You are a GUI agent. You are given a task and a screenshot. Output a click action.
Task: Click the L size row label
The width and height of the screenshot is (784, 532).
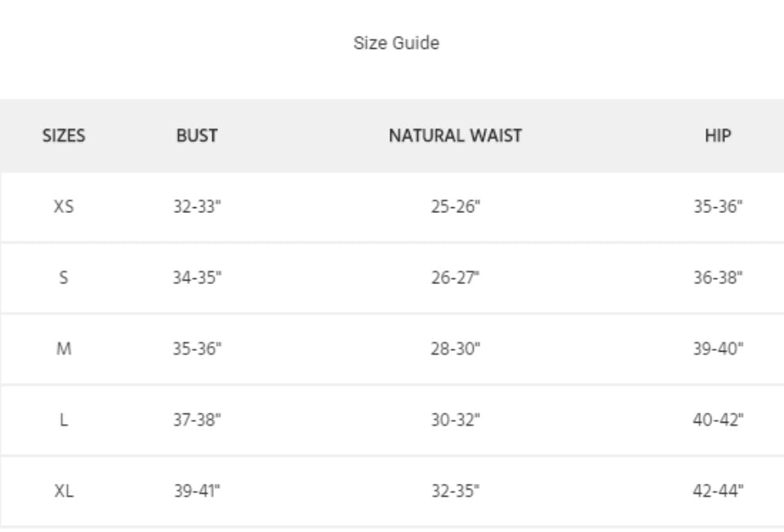[x=64, y=419]
